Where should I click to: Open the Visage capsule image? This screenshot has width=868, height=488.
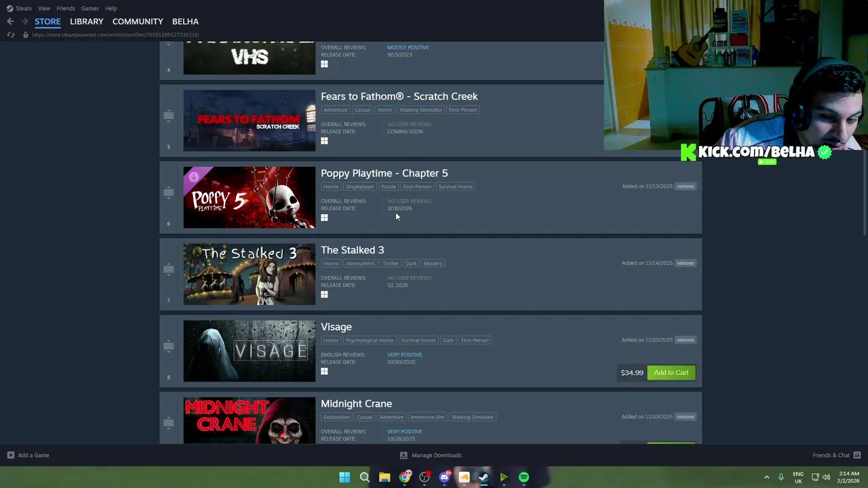point(249,351)
